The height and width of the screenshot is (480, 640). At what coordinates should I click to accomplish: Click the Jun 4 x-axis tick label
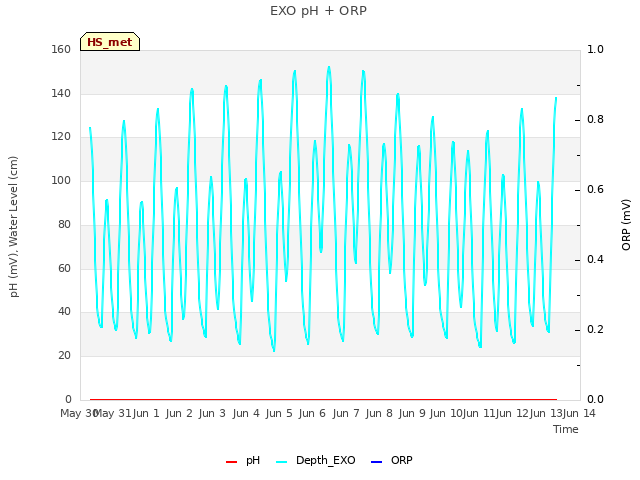pos(246,413)
